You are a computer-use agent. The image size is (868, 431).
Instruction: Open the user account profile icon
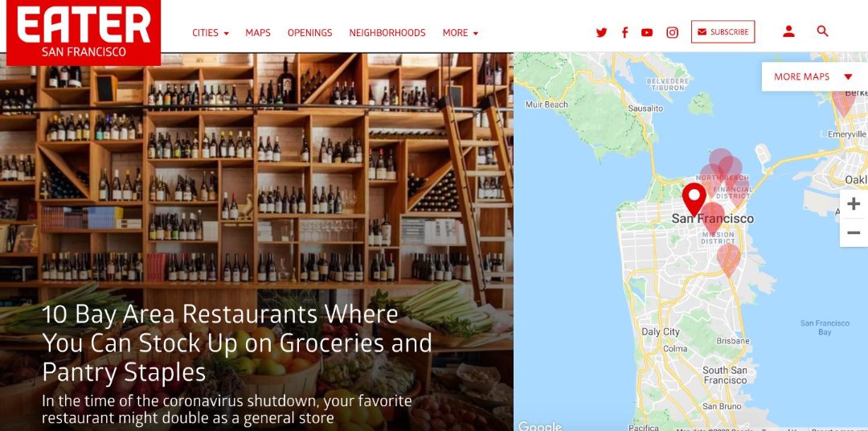click(x=789, y=31)
